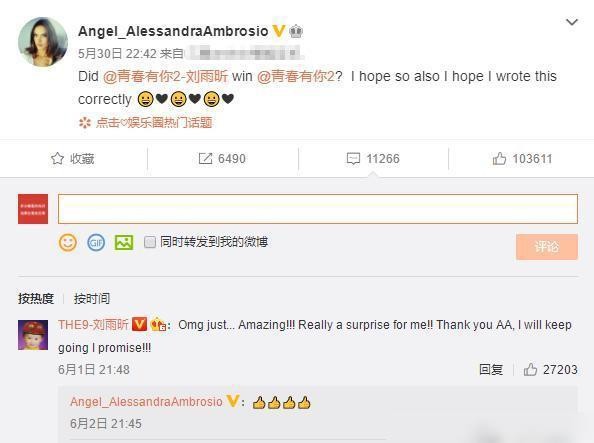Like the THE9-刘雨昕 comment with 27203
This screenshot has width=594, height=443.
click(x=550, y=369)
